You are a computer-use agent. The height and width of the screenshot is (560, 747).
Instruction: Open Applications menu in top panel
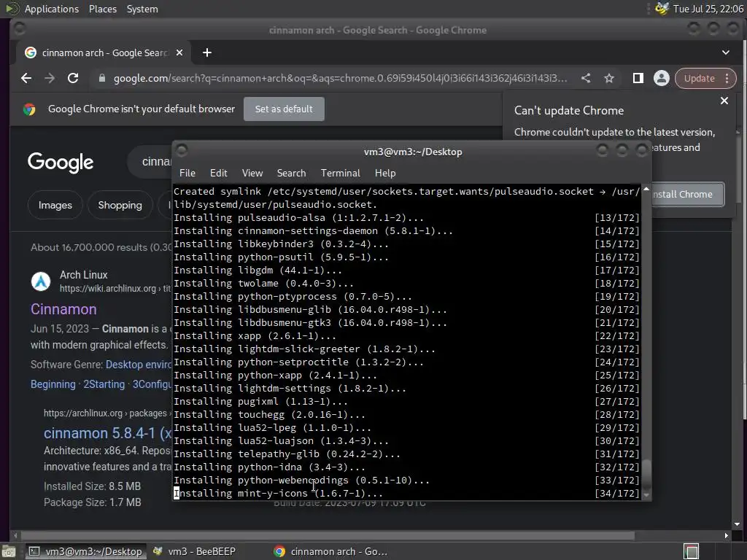point(52,9)
